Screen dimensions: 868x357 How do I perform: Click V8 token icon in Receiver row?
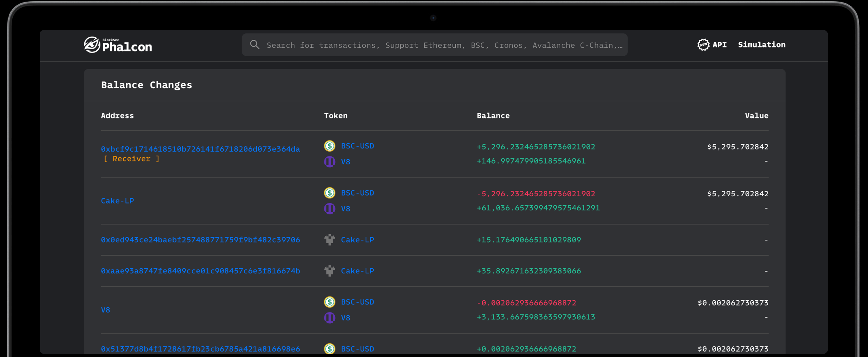(x=329, y=161)
